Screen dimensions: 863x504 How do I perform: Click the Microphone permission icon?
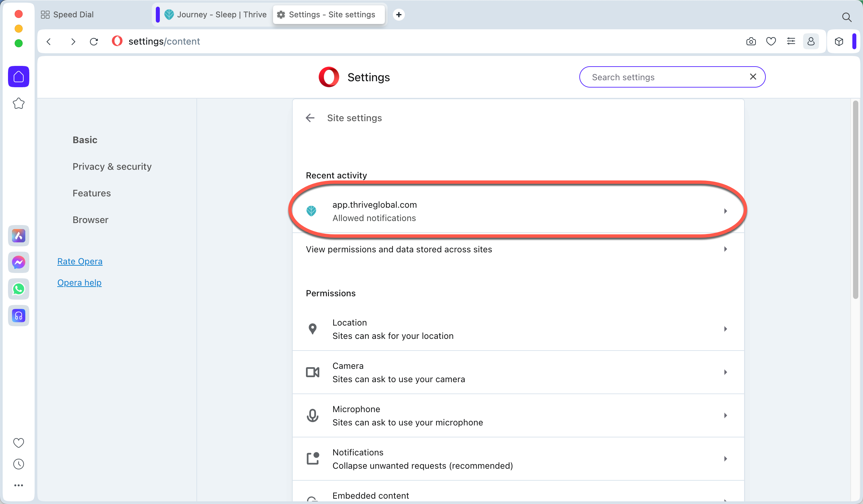point(312,416)
